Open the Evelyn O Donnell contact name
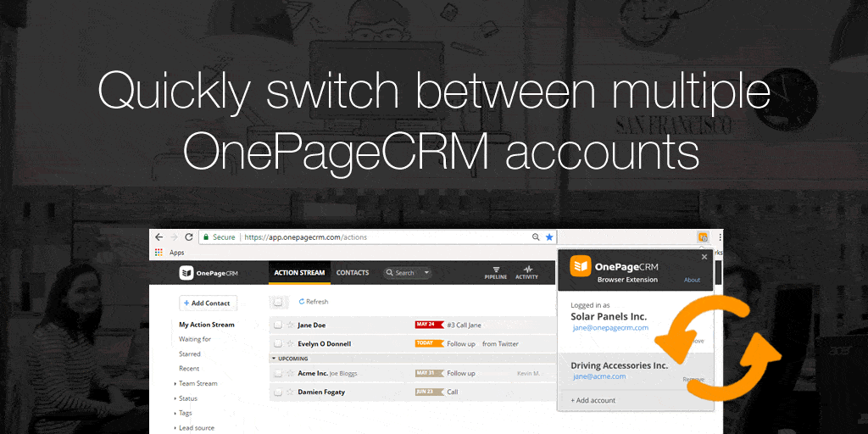Viewport: 868px width, 434px height. [325, 344]
